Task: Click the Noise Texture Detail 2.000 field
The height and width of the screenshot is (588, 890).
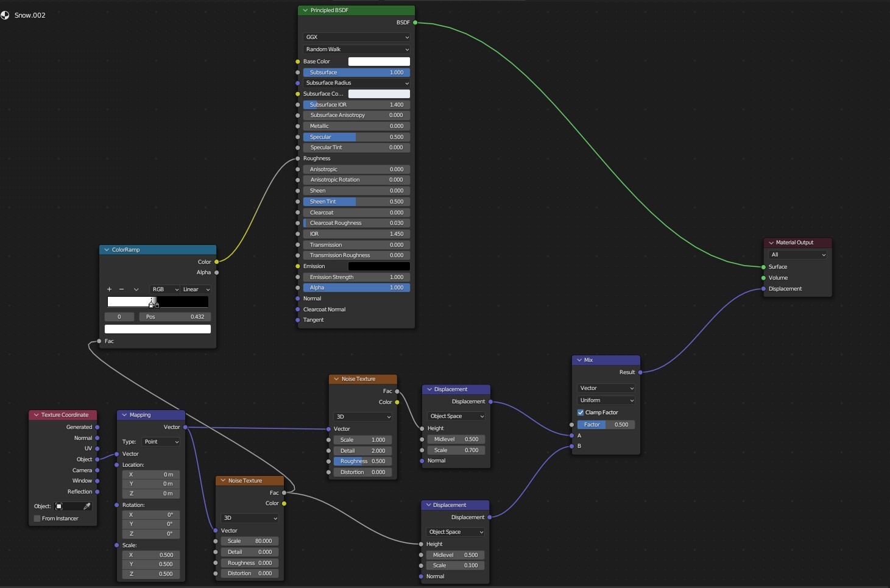Action: pos(363,451)
